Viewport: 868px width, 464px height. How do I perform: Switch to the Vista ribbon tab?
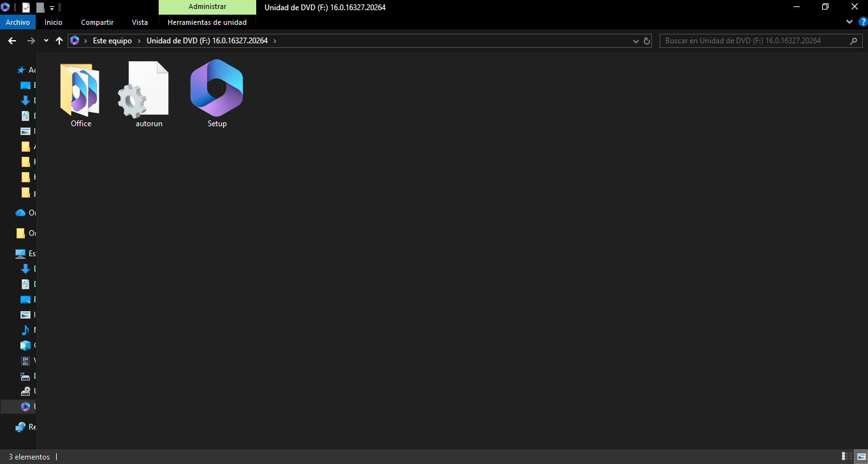pyautogui.click(x=140, y=22)
